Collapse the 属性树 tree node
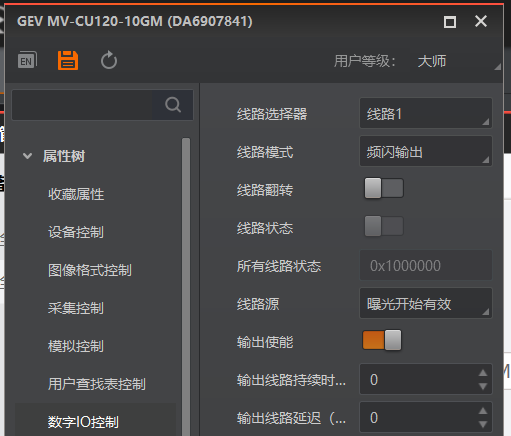This screenshot has width=511, height=436. point(27,156)
